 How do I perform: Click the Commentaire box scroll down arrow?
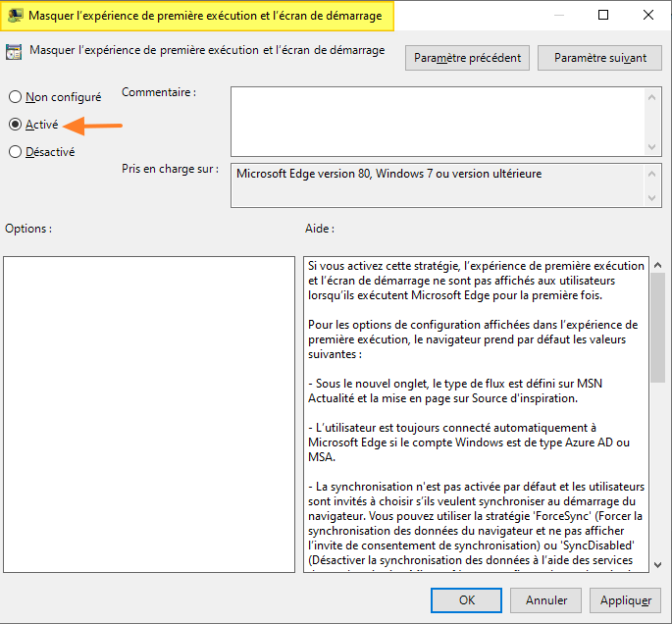click(x=651, y=147)
